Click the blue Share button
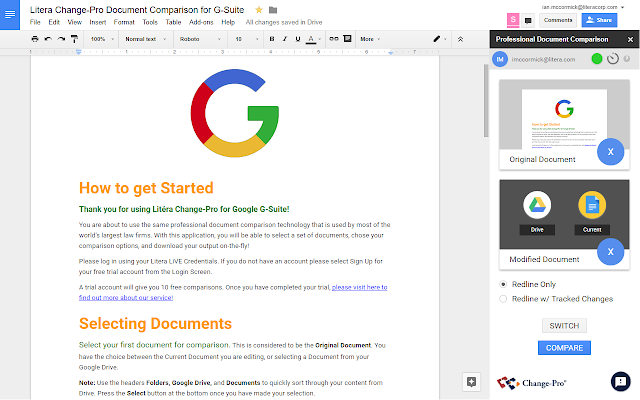640x400 pixels. 599,20
